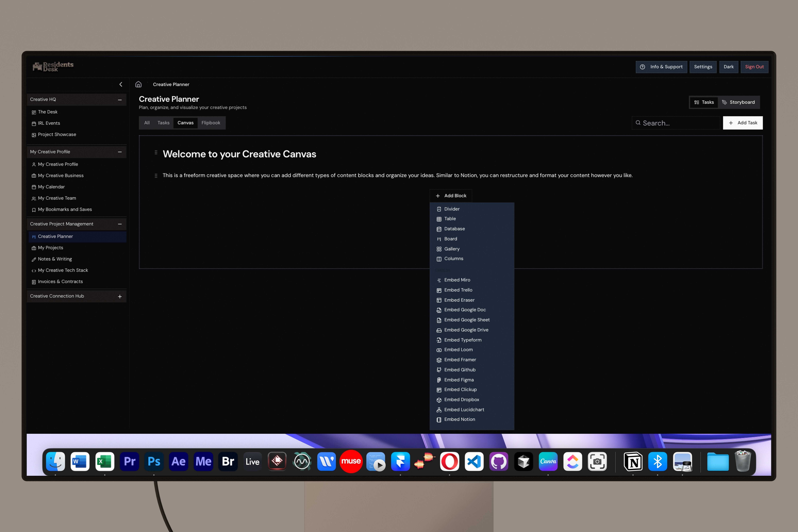Click the drag handle beside the freeform paragraph
Screen dimensions: 798x532
pos(156,176)
